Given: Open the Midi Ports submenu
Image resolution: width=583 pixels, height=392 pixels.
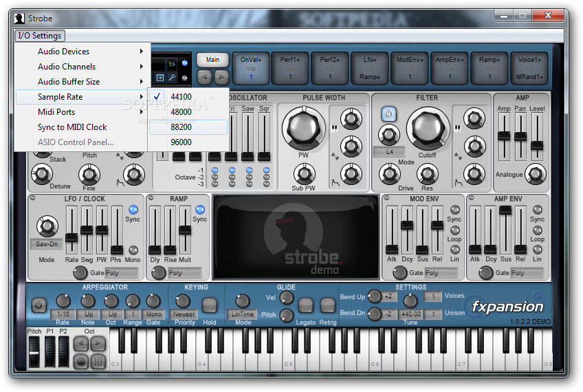Looking at the screenshot, I should tap(81, 112).
